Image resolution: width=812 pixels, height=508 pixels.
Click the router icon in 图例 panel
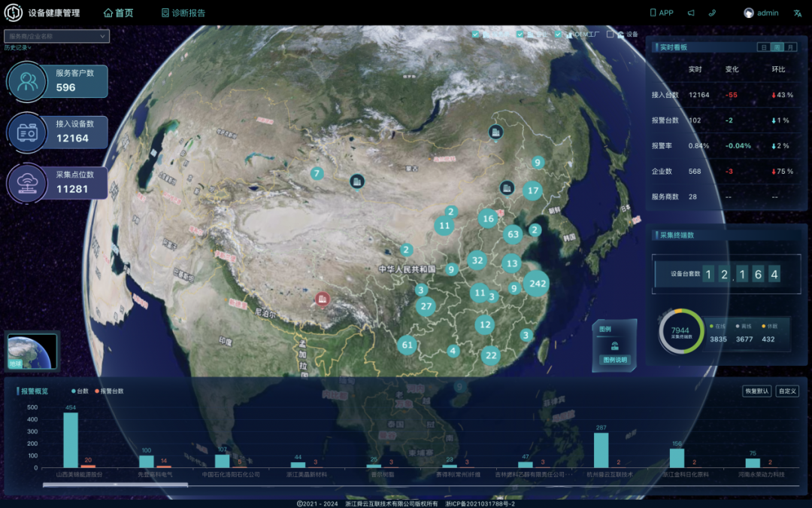[615, 345]
